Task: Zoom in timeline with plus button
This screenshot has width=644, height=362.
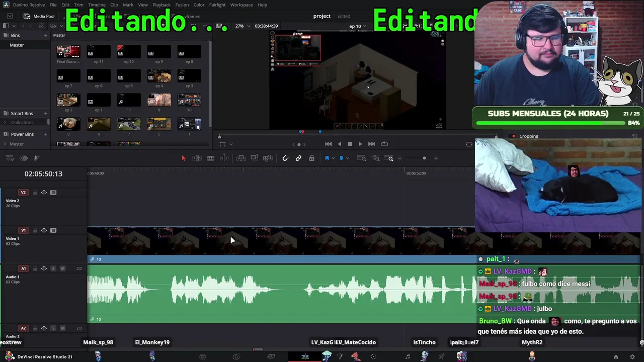Action: click(x=436, y=158)
